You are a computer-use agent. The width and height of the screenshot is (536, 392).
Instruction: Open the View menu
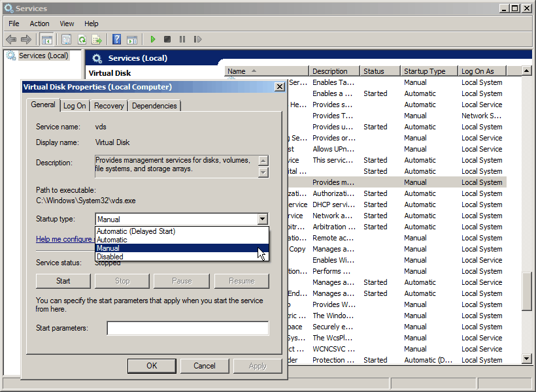[67, 24]
